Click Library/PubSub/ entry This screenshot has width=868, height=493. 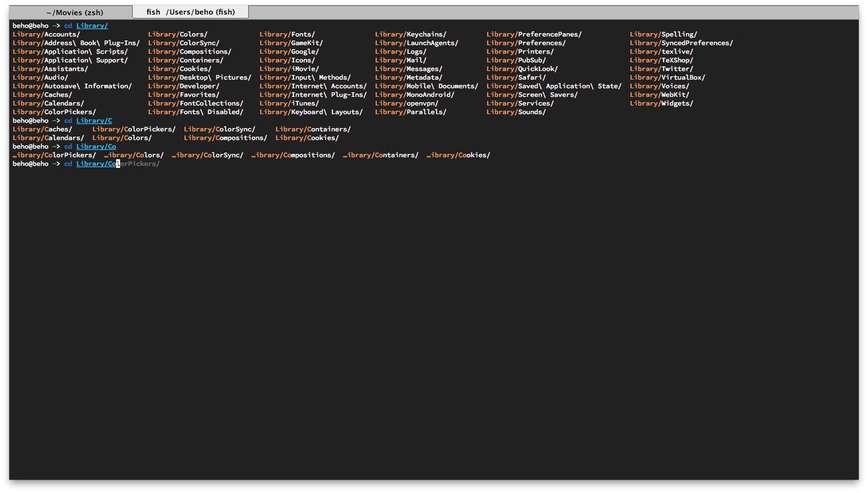[x=516, y=60]
